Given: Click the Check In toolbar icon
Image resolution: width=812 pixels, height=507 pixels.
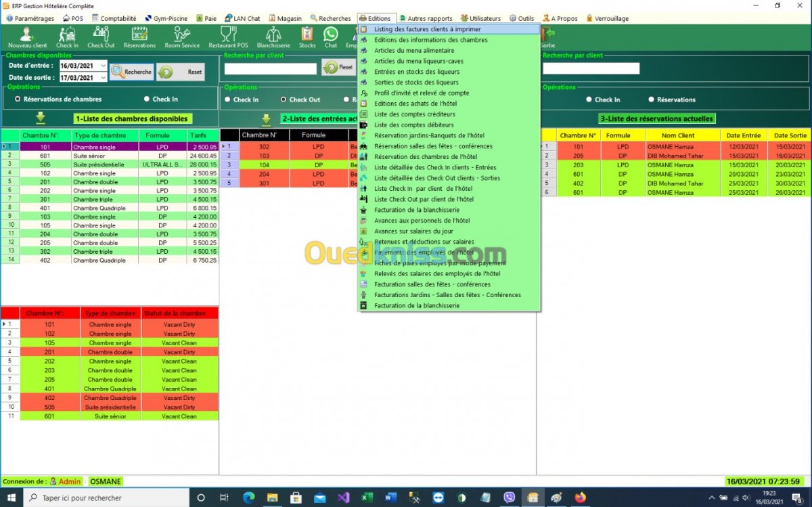Looking at the screenshot, I should tap(67, 37).
